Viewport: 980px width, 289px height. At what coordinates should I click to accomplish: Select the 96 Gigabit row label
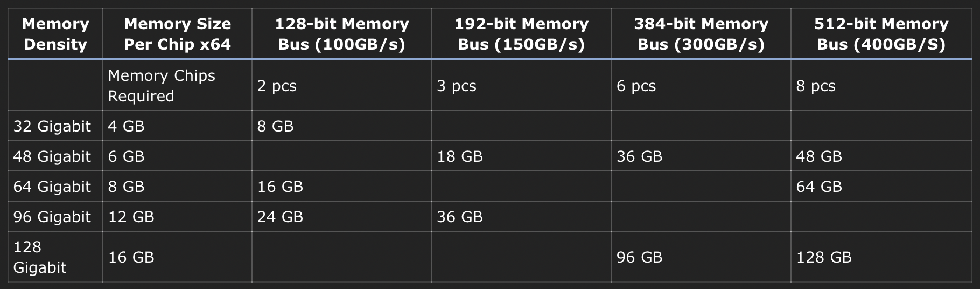(52, 217)
